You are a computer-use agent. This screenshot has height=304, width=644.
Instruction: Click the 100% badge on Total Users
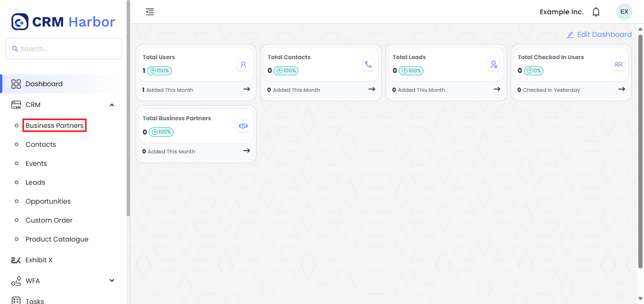[x=159, y=71]
